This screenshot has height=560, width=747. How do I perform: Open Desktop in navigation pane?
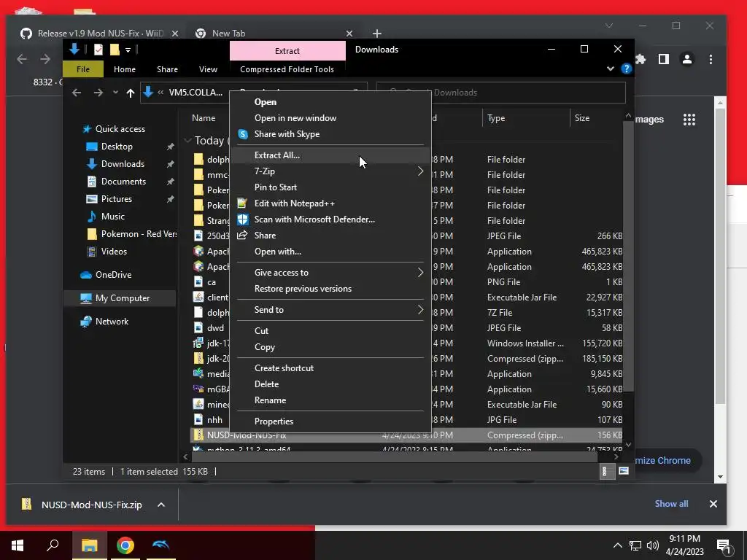(x=117, y=147)
